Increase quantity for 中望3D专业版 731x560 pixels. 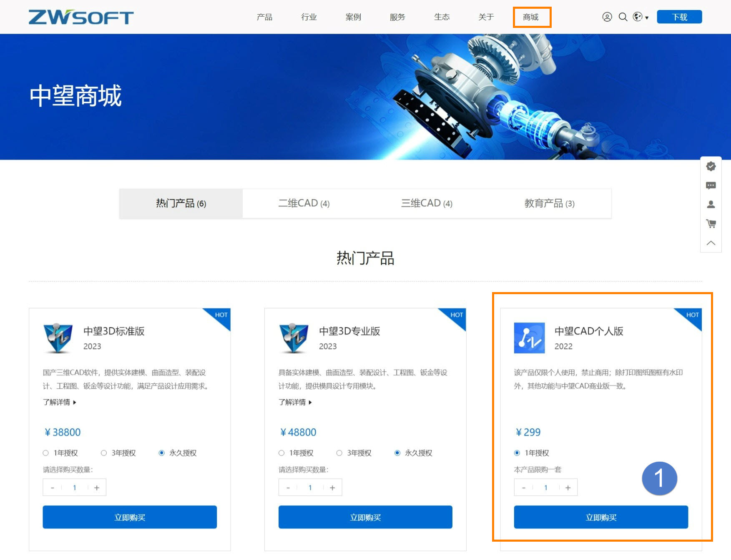point(332,487)
